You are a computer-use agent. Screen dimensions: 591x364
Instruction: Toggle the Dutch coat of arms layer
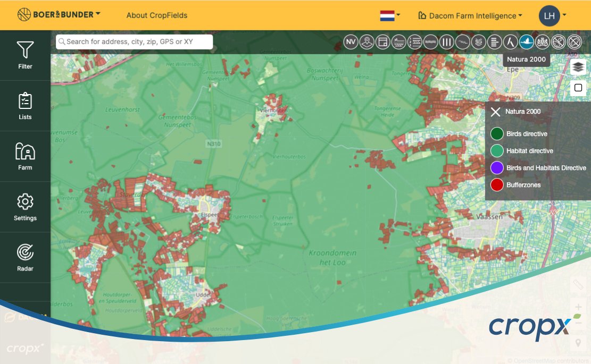[x=543, y=42]
